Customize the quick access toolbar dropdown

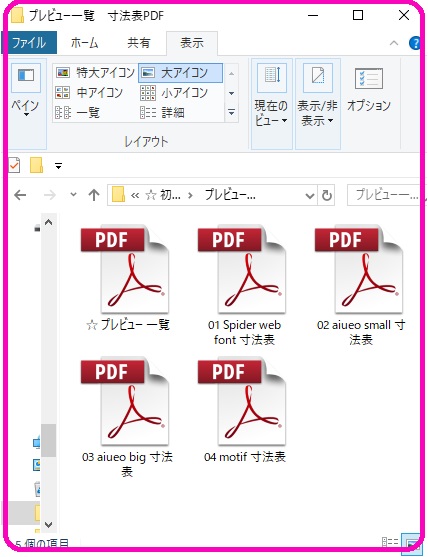(58, 166)
